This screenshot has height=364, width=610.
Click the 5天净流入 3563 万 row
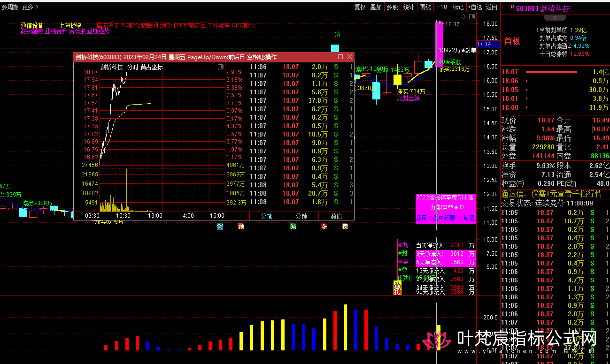(x=445, y=262)
